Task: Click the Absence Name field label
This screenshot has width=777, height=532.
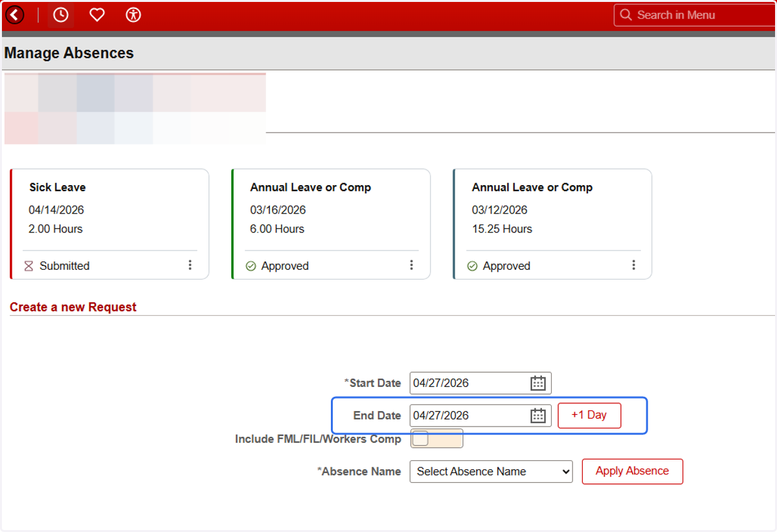Action: [359, 472]
